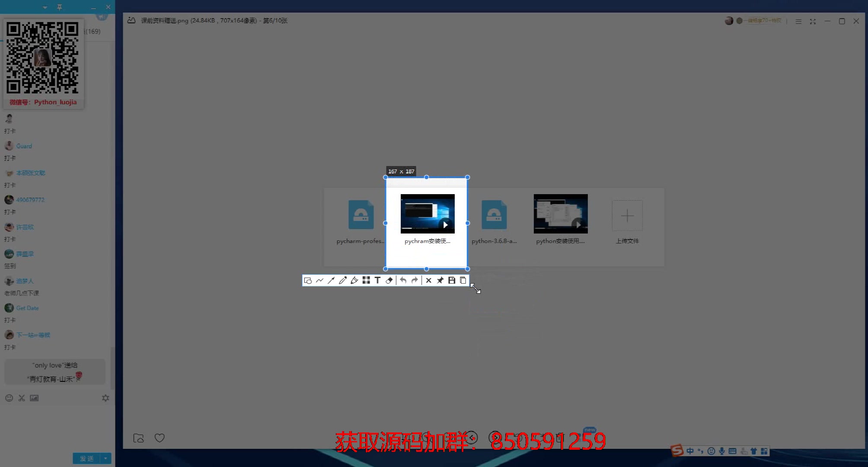868x467 pixels.
Task: Open the Sogou toolbox grid icon
Action: pyautogui.click(x=764, y=451)
